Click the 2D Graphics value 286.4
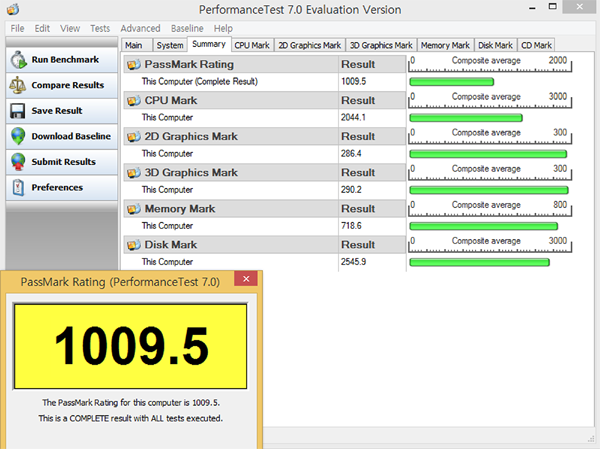Viewport: 600px width, 449px height. tap(351, 153)
